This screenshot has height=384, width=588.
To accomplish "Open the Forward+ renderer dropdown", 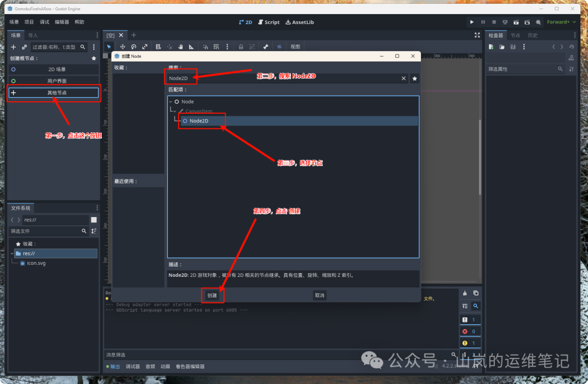I will point(561,22).
